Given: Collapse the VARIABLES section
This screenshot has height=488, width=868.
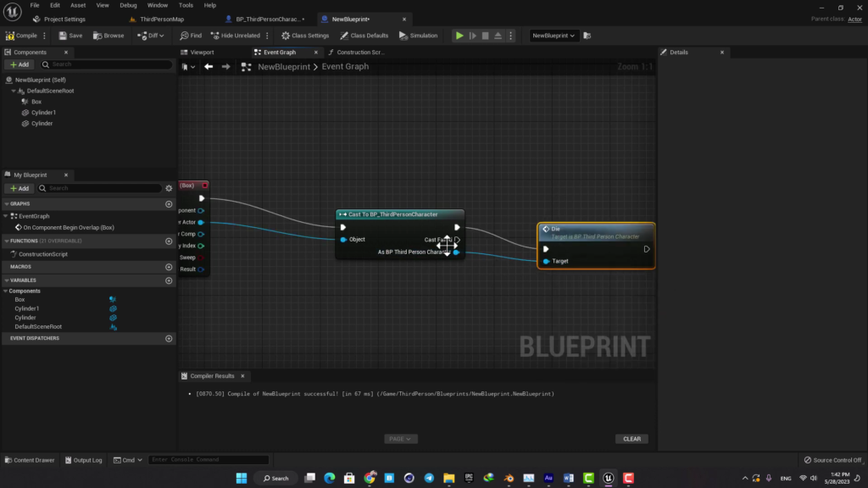Looking at the screenshot, I should tap(7, 280).
